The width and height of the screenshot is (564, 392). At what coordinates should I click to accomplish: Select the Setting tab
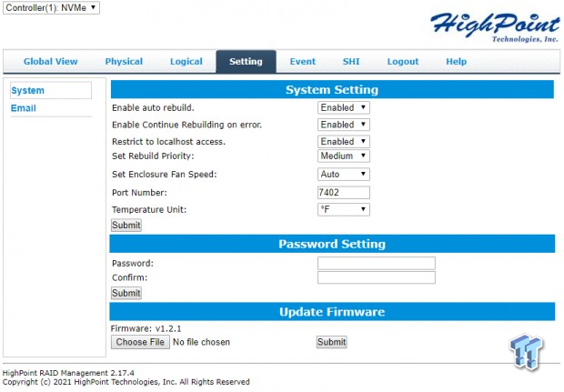click(x=246, y=62)
